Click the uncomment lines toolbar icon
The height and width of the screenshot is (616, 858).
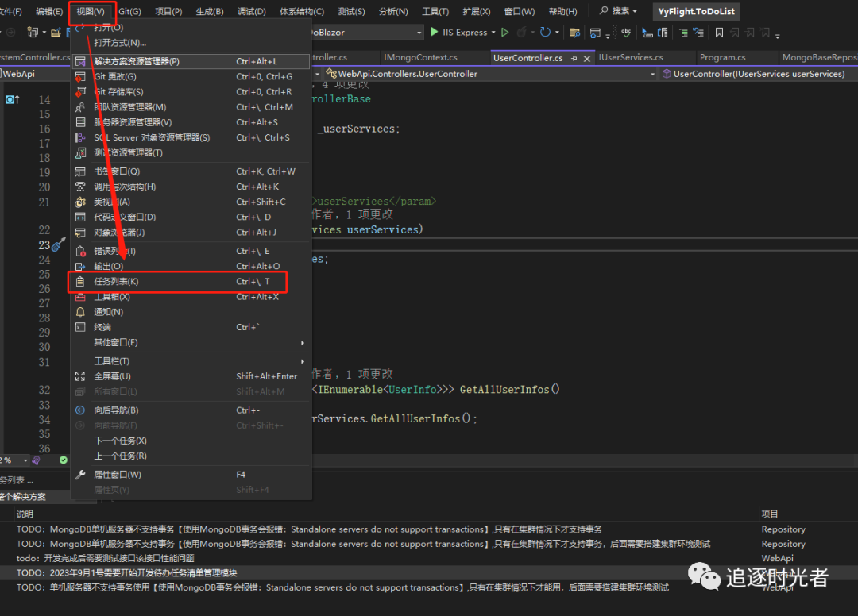698,33
